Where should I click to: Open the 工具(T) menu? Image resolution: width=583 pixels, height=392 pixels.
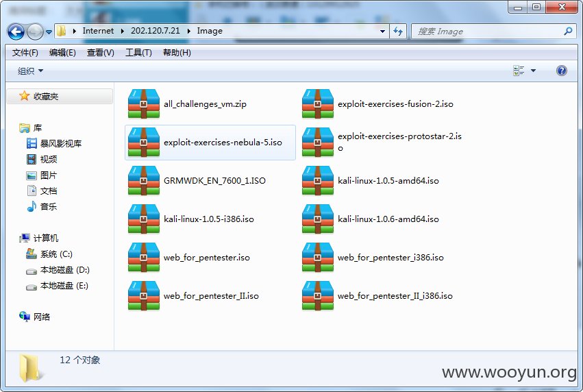click(x=138, y=53)
